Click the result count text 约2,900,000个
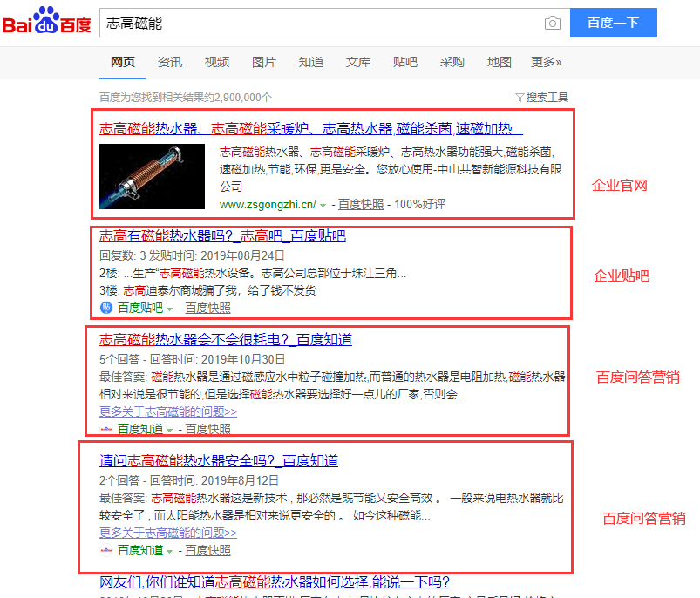The height and width of the screenshot is (598, 700). coord(237,98)
